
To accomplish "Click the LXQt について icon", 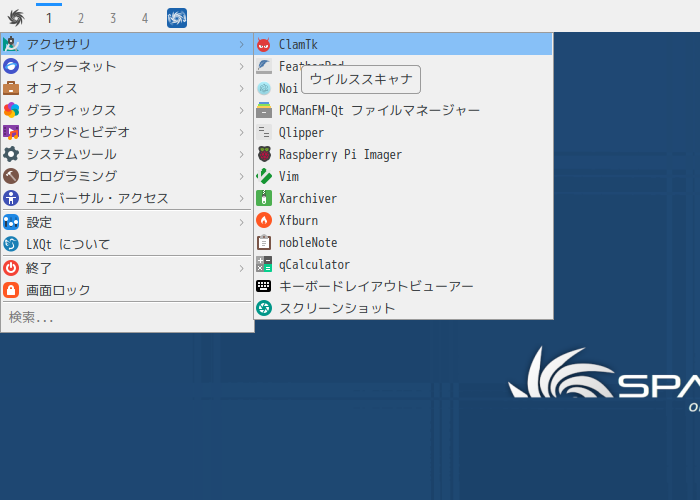I will (11, 244).
